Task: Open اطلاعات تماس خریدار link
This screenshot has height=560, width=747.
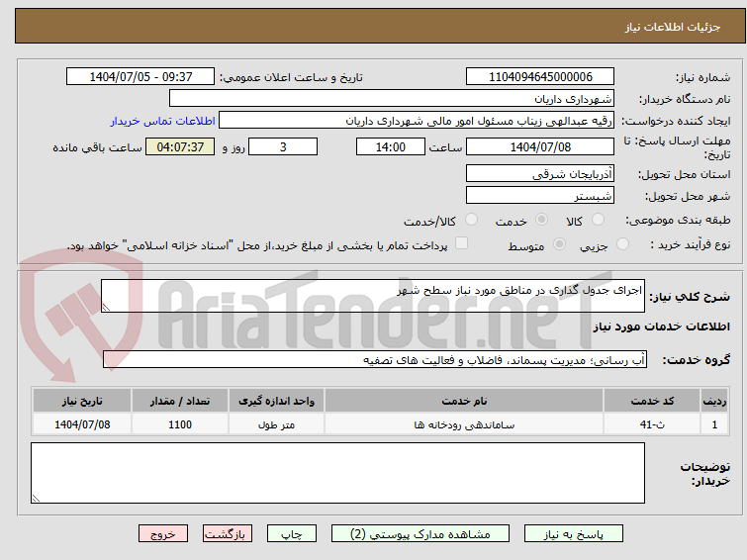Action: [x=163, y=121]
